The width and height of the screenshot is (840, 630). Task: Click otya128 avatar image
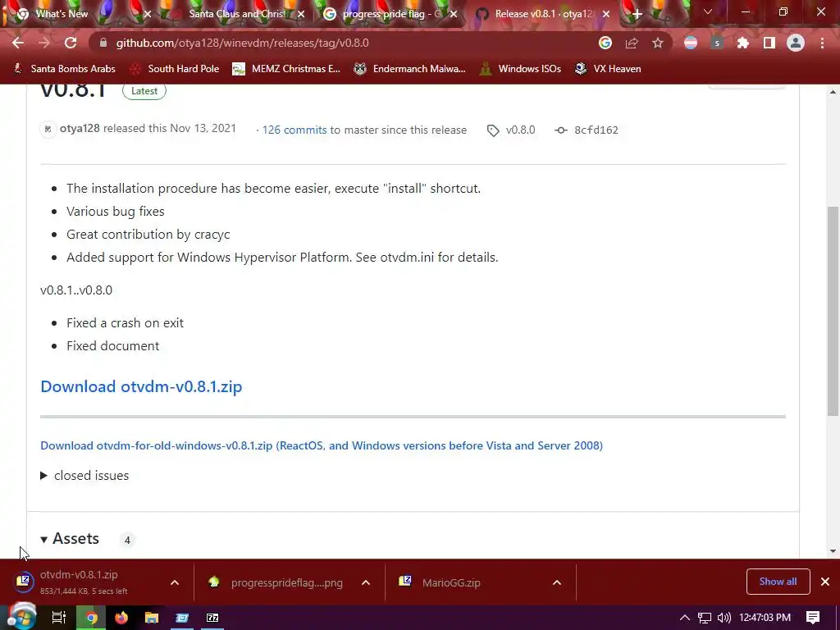[x=48, y=129]
